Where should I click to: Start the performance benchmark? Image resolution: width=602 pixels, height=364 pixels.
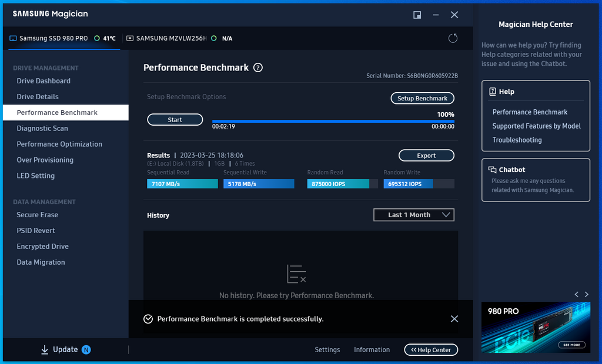pyautogui.click(x=175, y=120)
